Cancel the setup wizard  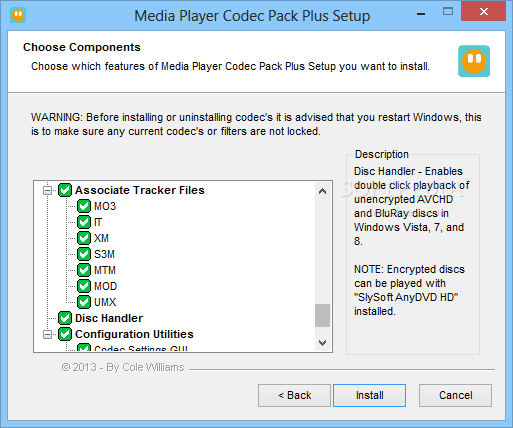(x=455, y=395)
